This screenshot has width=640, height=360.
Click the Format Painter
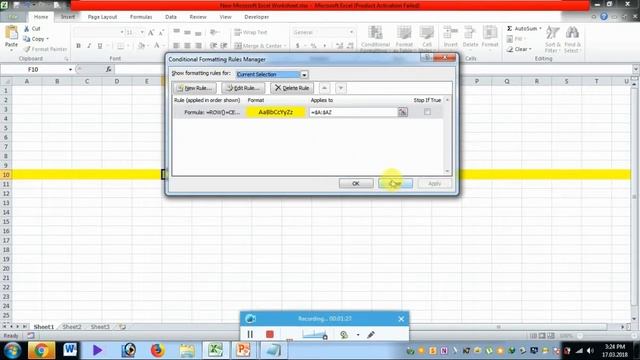tap(45, 49)
